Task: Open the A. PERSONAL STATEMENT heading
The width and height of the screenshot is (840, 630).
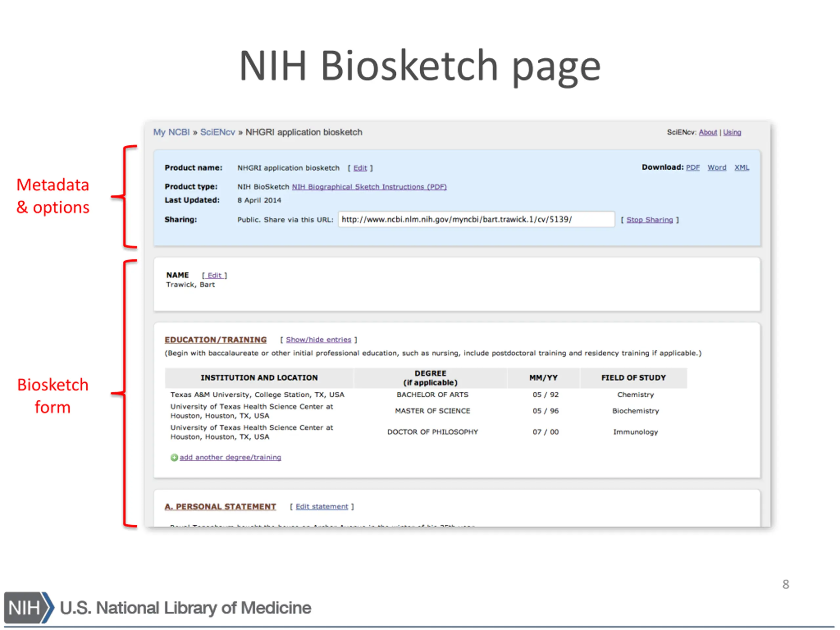Action: pyautogui.click(x=220, y=507)
